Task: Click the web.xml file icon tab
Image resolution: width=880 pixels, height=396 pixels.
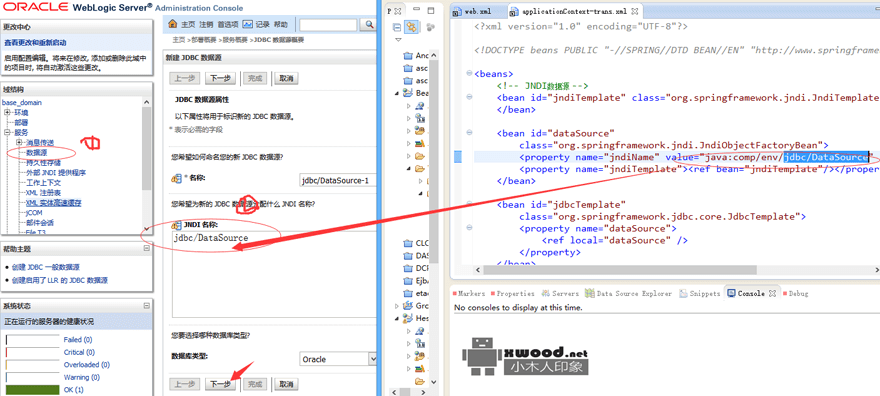Action: pos(457,12)
